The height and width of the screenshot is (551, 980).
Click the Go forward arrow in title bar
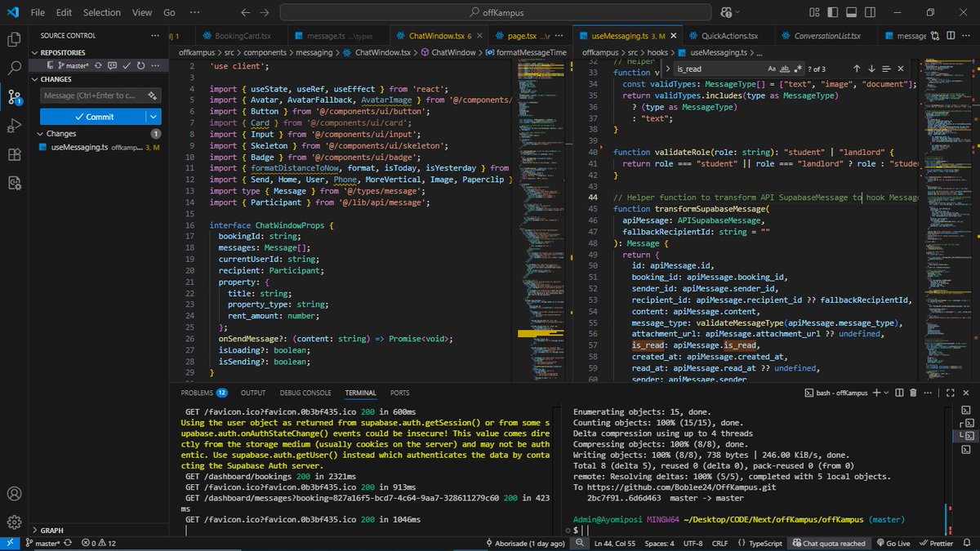(263, 12)
